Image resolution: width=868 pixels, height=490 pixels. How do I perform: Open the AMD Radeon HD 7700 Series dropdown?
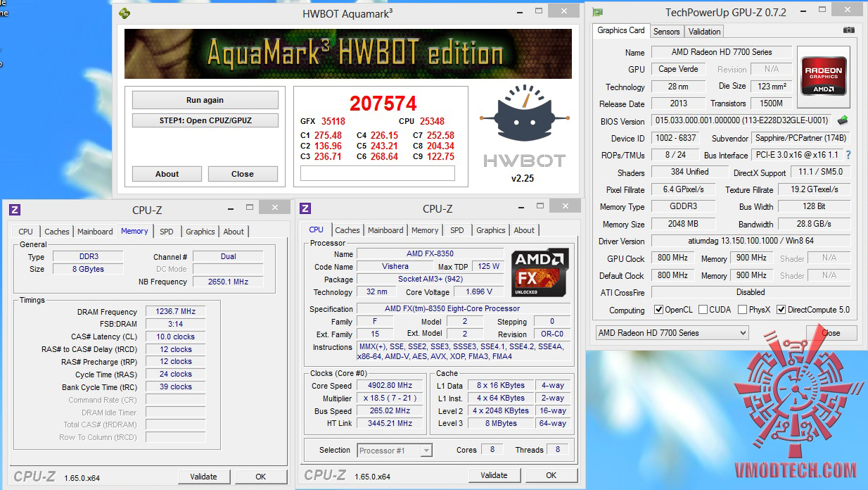pyautogui.click(x=672, y=332)
